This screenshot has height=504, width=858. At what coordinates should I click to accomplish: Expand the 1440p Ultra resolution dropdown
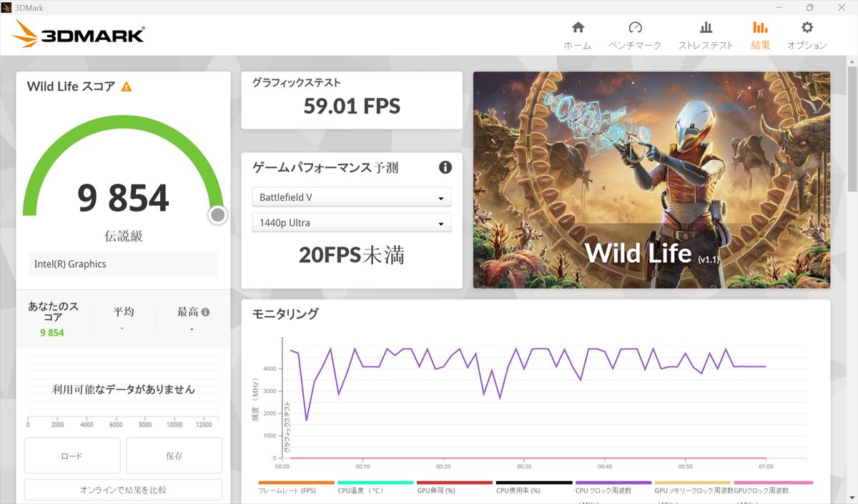coord(351,223)
